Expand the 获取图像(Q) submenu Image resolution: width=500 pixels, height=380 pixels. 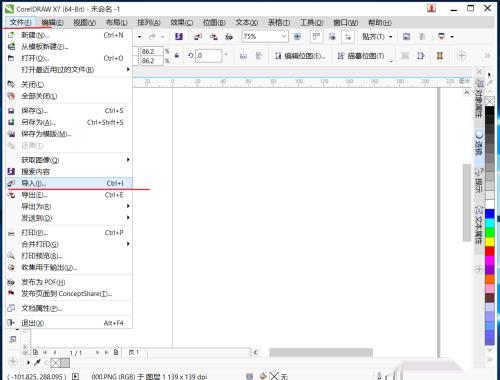[128, 160]
